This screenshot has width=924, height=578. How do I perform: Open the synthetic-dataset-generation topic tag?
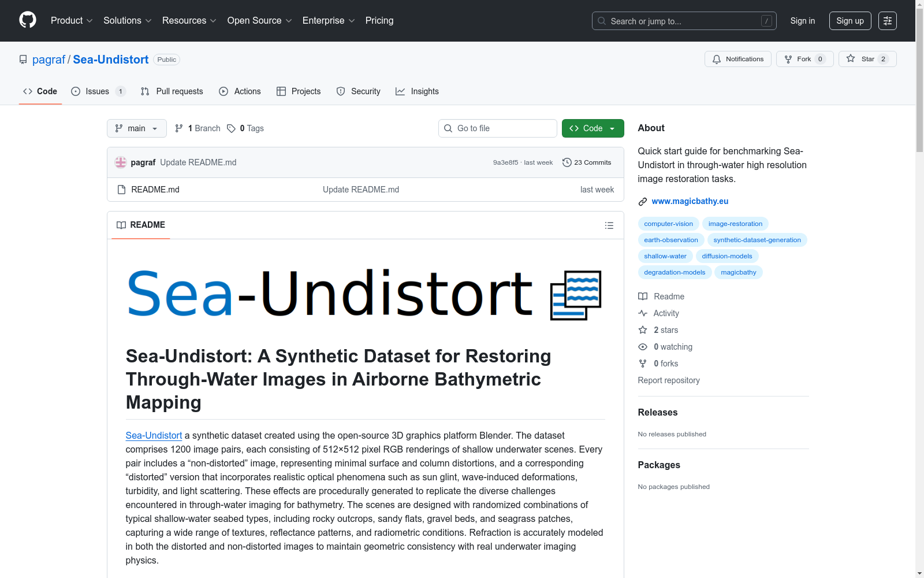757,240
